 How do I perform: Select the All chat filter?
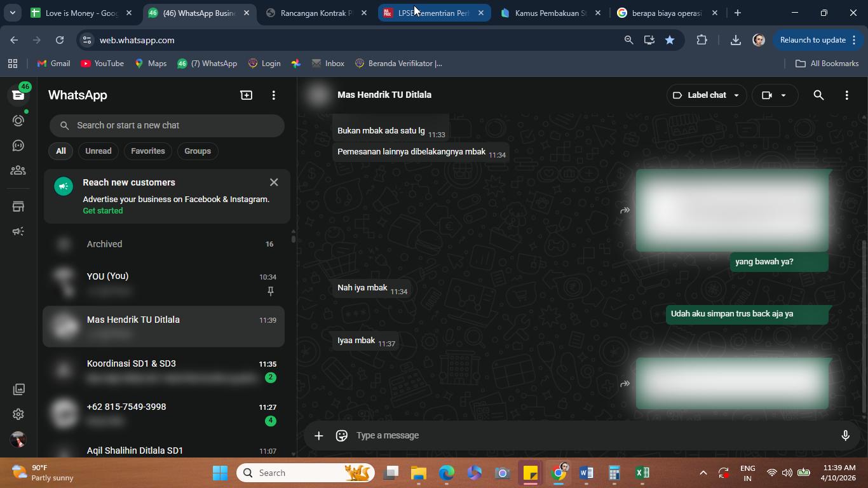(x=60, y=151)
